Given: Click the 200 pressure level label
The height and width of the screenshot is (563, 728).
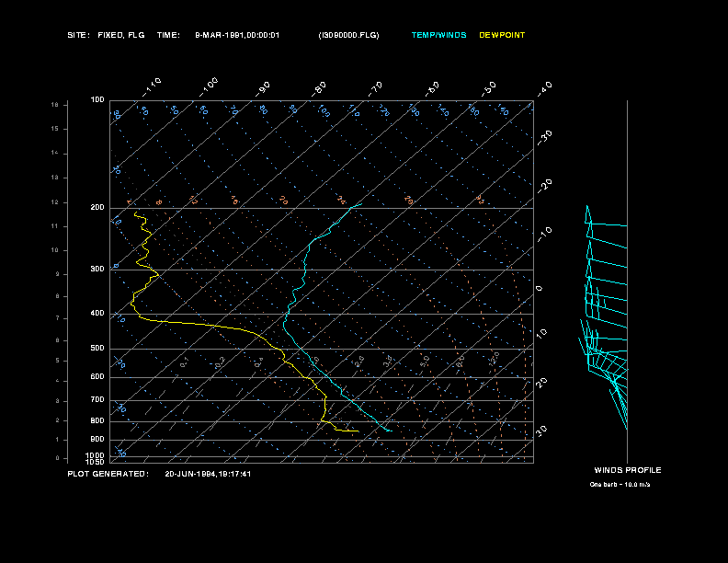Looking at the screenshot, I should [x=97, y=208].
